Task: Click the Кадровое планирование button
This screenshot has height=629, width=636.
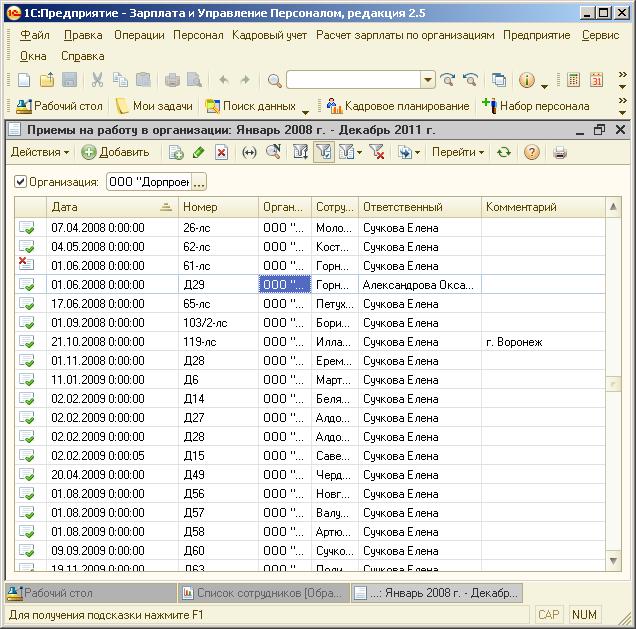Action: click(x=398, y=106)
